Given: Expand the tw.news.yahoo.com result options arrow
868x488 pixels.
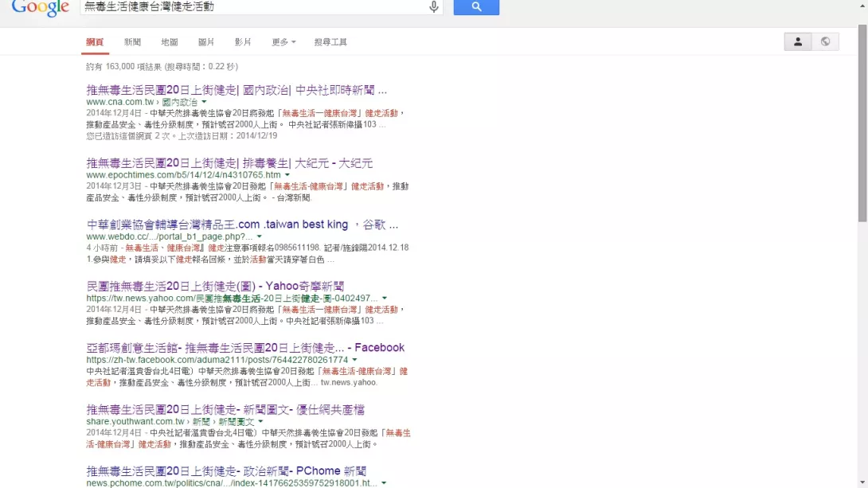Looking at the screenshot, I should pos(385,299).
